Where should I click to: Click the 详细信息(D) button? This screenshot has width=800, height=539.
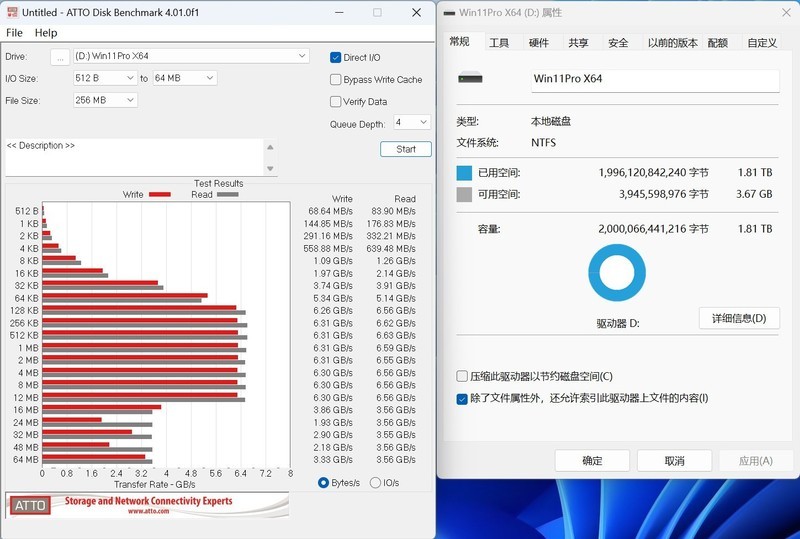point(739,318)
